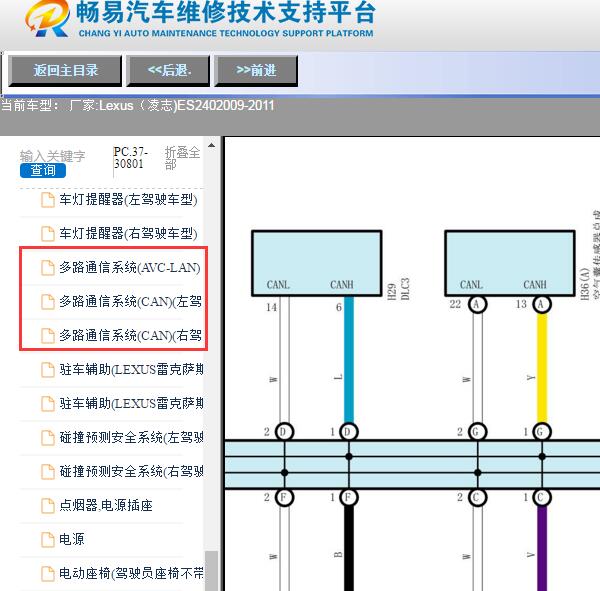600x591 pixels.
Task: Click file icon beside 电动座椅
Action: [x=48, y=573]
